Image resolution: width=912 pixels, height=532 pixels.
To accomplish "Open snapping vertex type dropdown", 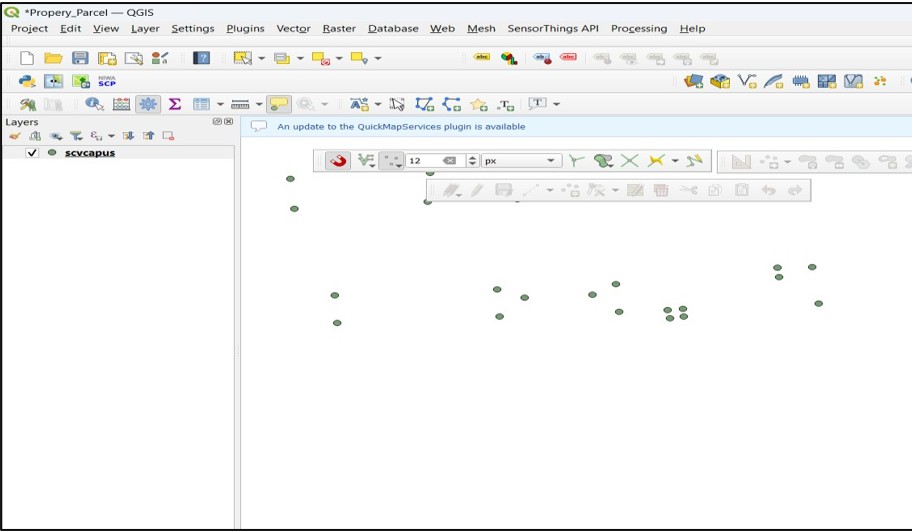I will pos(391,160).
